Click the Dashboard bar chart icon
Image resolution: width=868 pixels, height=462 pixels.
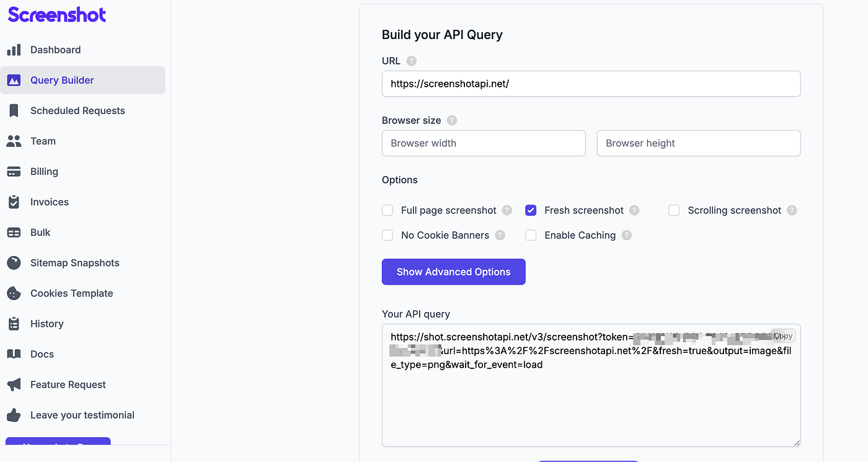point(14,50)
